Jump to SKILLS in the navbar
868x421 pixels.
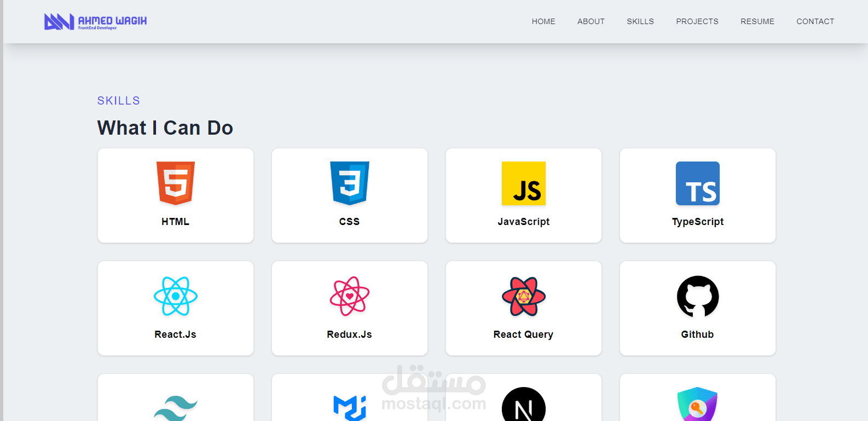point(640,21)
